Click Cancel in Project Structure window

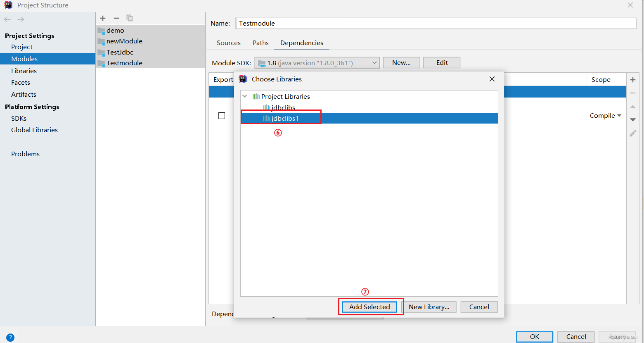pyautogui.click(x=576, y=337)
